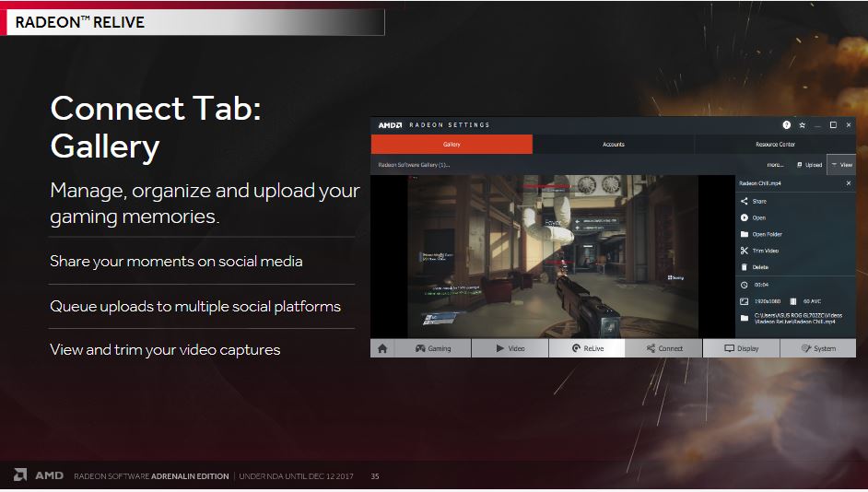Click the 1920x1080 resolution value
This screenshot has width=868, height=492.
(768, 301)
